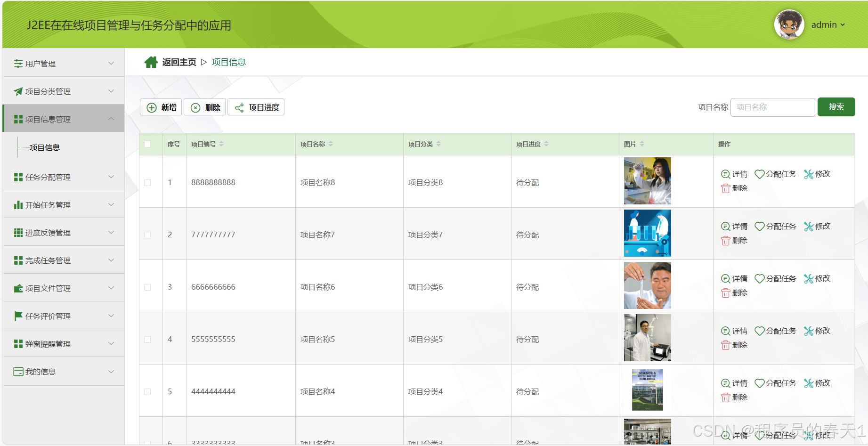Check the row for 项目名称5
868x446 pixels.
147,340
